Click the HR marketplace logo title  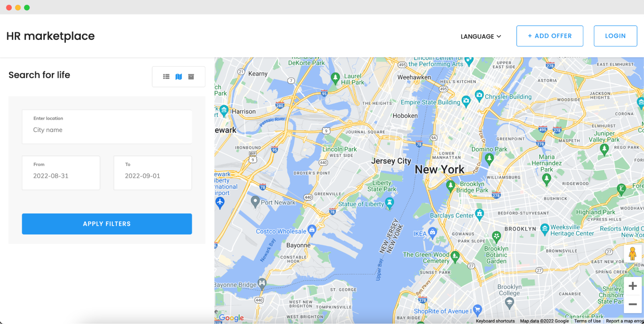tap(51, 36)
